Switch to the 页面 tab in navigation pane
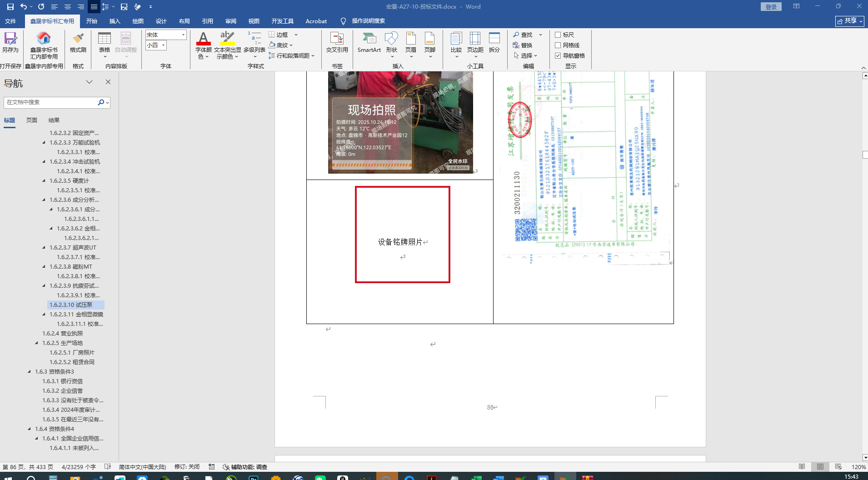The width and height of the screenshot is (868, 480). pyautogui.click(x=32, y=120)
